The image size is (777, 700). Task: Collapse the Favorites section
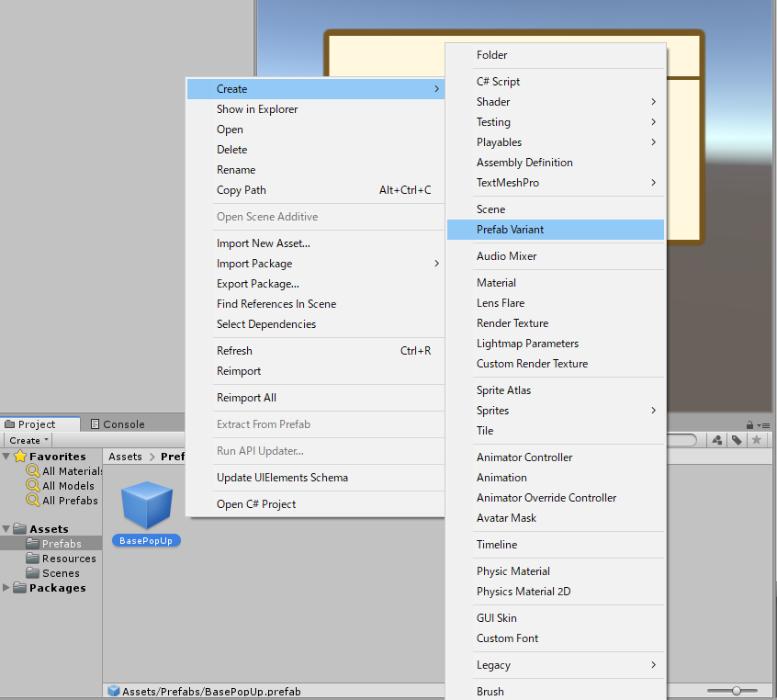click(x=7, y=456)
